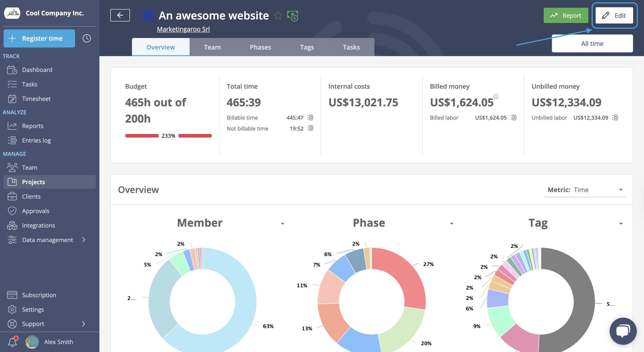Expand Data management submenu chevron
644x352 pixels.
click(84, 240)
